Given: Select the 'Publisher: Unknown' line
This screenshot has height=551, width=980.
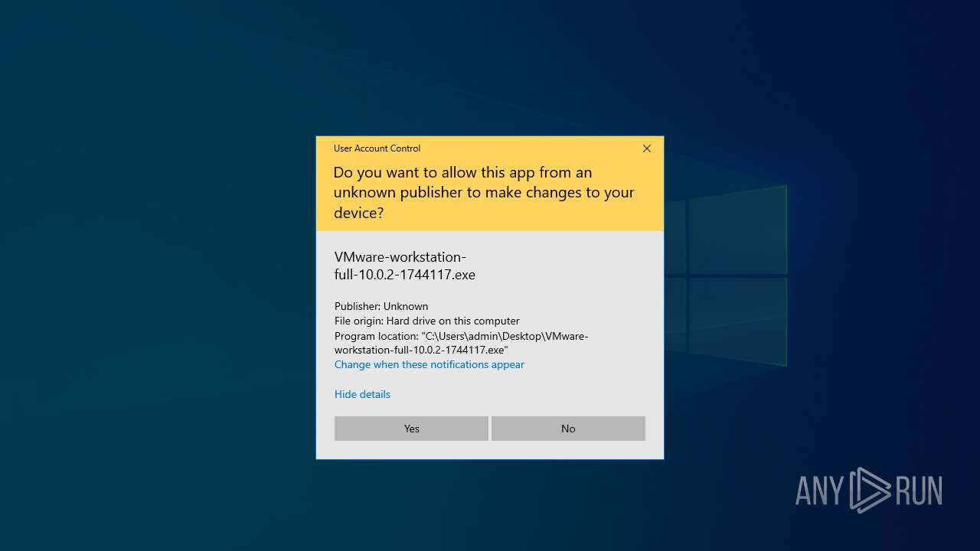Looking at the screenshot, I should (381, 306).
